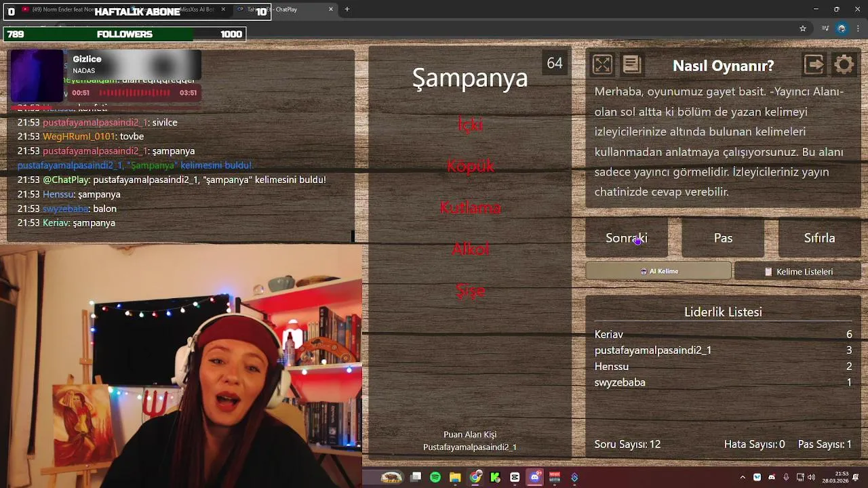The width and height of the screenshot is (868, 488).
Task: Click the taboo word Alkol
Action: pos(470,249)
